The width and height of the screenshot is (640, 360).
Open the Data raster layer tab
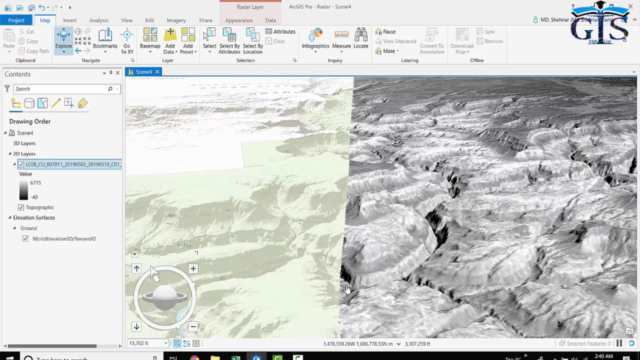(270, 20)
